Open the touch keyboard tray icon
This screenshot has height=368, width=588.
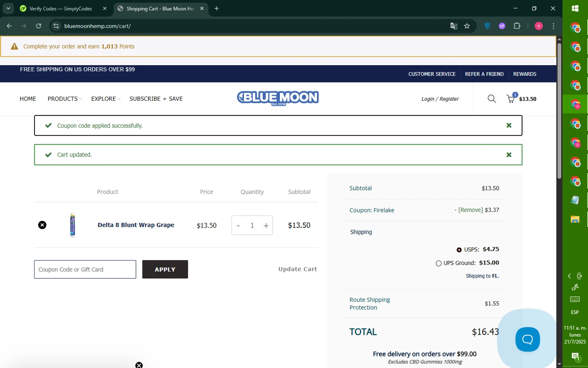[x=575, y=299]
